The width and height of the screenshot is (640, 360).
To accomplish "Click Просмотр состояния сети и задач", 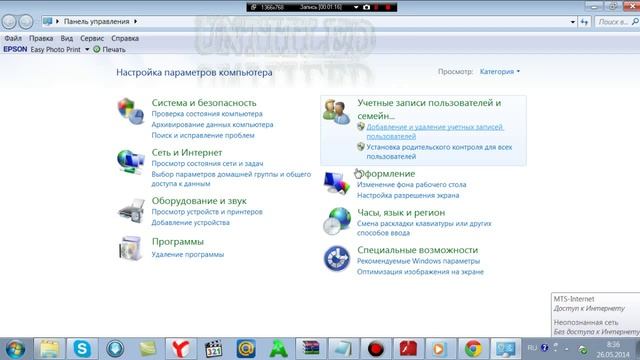I will click(207, 163).
